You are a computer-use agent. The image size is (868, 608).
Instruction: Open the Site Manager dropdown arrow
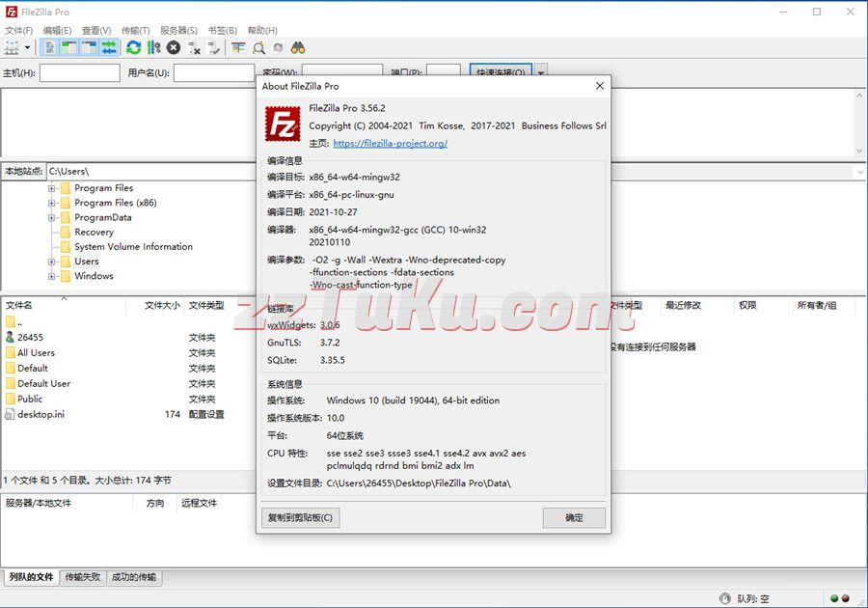coord(27,47)
